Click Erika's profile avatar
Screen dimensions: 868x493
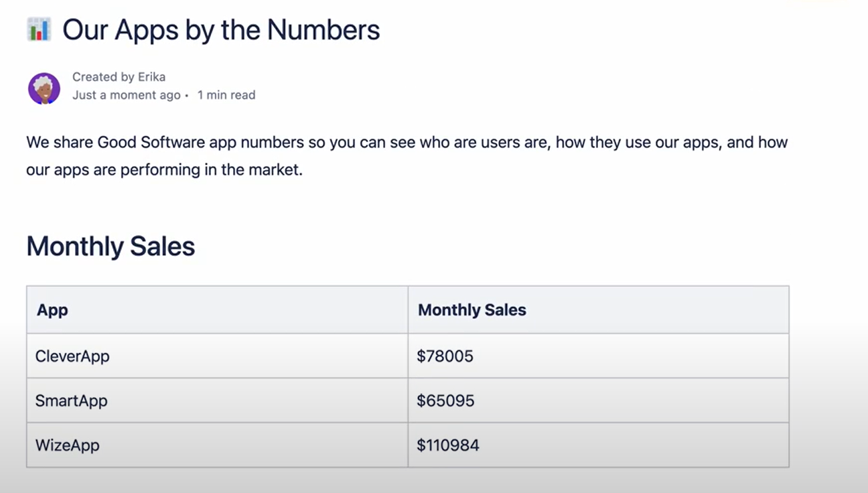coord(44,88)
